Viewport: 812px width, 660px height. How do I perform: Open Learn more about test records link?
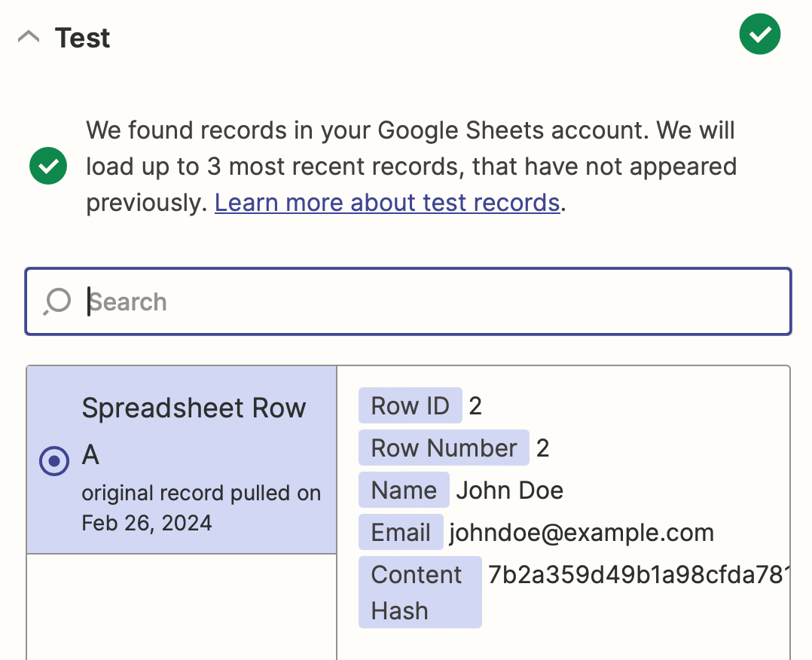tap(387, 203)
